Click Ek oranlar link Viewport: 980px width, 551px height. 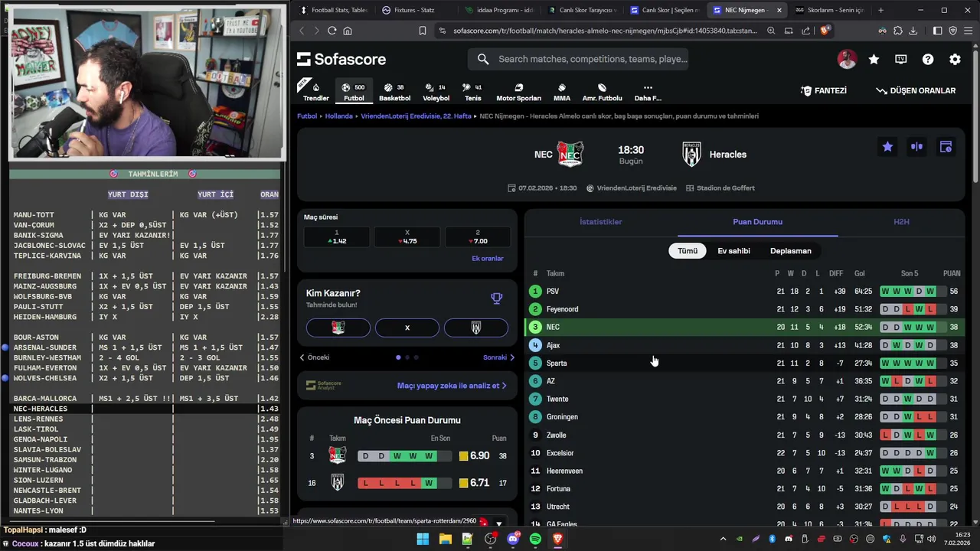488,259
